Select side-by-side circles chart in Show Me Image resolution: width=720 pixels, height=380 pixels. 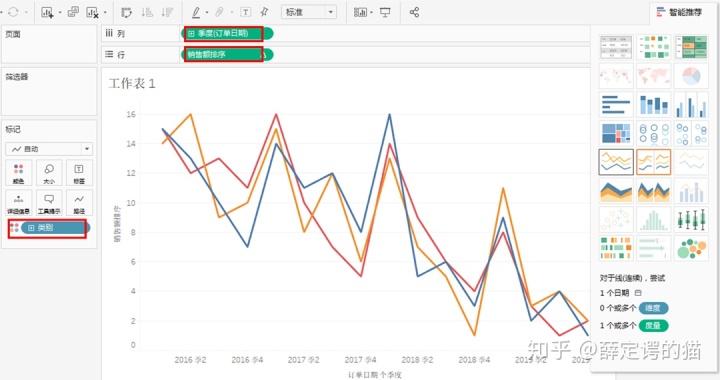point(691,133)
